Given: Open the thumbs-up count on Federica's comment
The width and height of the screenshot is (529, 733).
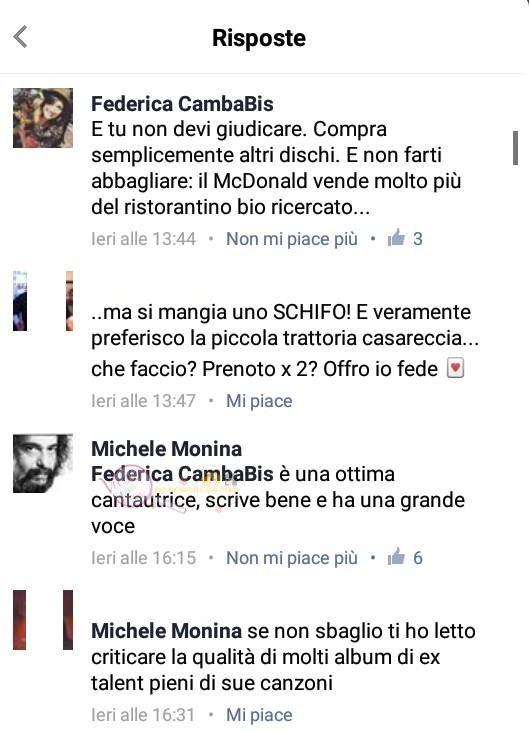Looking at the screenshot, I should coord(405,238).
